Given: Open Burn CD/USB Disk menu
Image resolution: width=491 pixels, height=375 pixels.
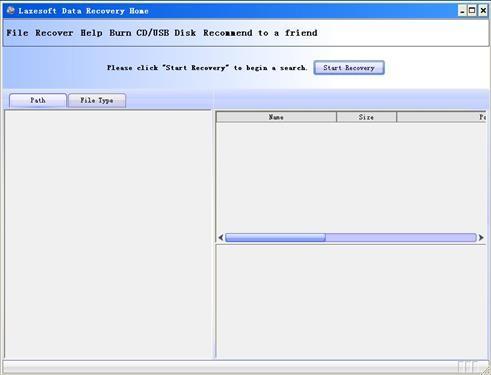Looking at the screenshot, I should (x=153, y=33).
